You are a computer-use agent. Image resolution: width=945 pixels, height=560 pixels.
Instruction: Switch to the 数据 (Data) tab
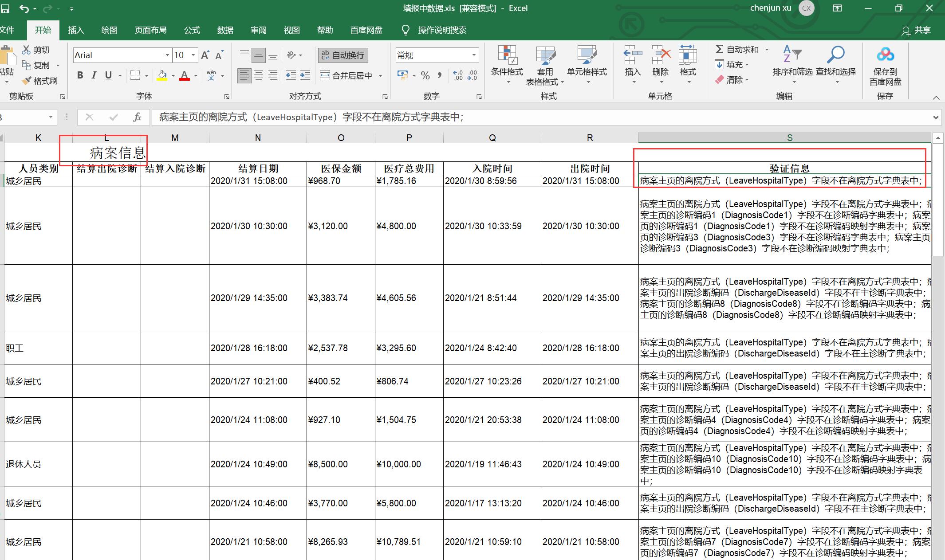tap(225, 30)
